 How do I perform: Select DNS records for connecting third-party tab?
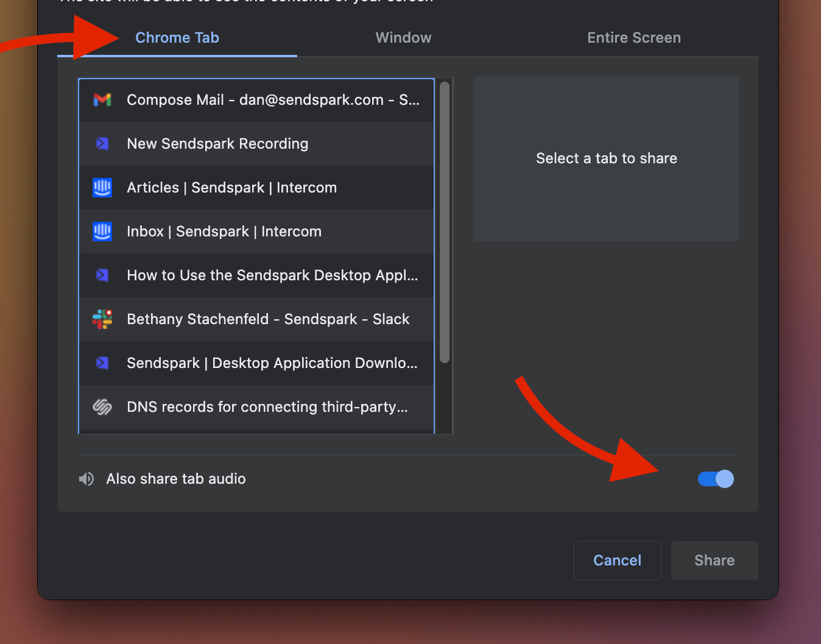pyautogui.click(x=256, y=407)
